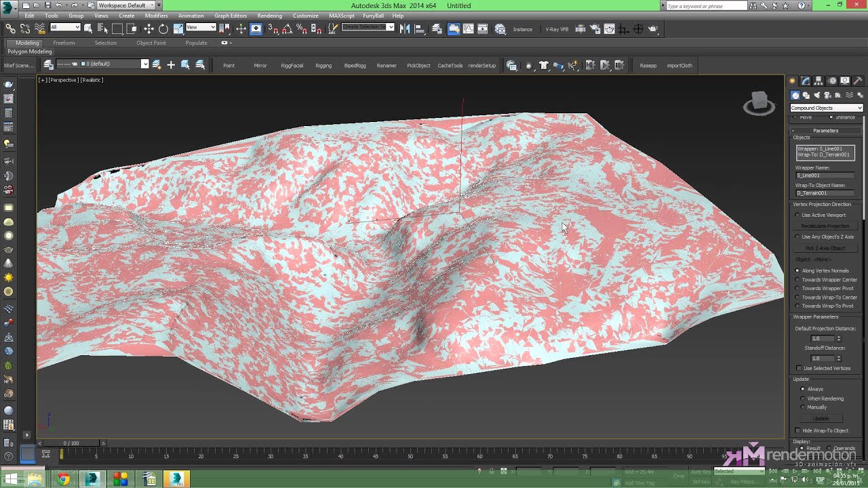Click the Wrapper Name input field

pyautogui.click(x=825, y=176)
